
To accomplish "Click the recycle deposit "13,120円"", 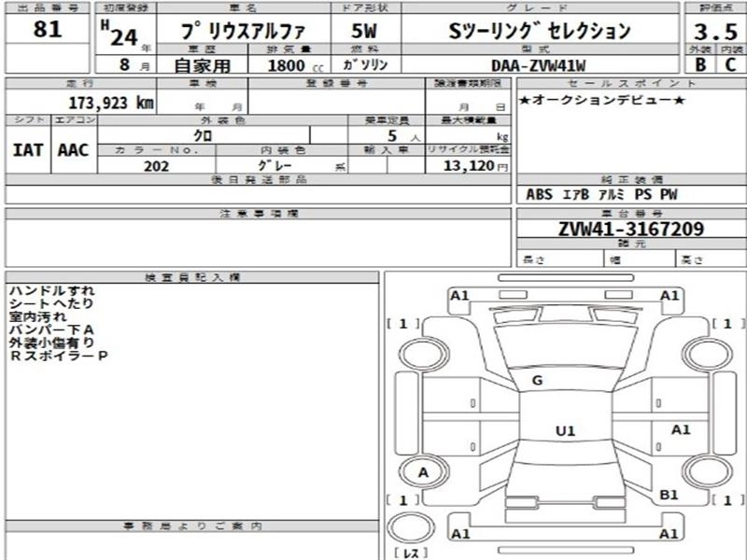I will click(476, 166).
